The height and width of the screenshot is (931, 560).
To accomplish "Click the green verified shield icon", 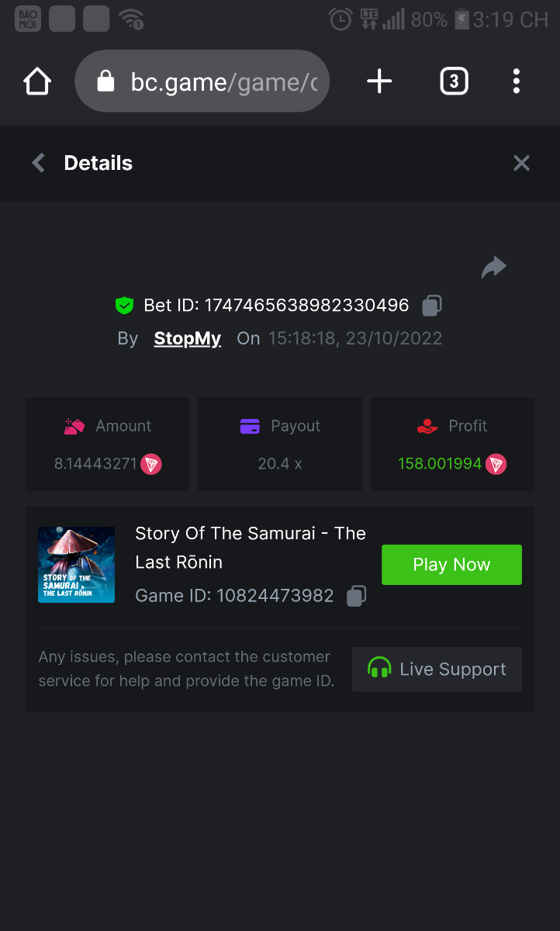I will click(124, 306).
